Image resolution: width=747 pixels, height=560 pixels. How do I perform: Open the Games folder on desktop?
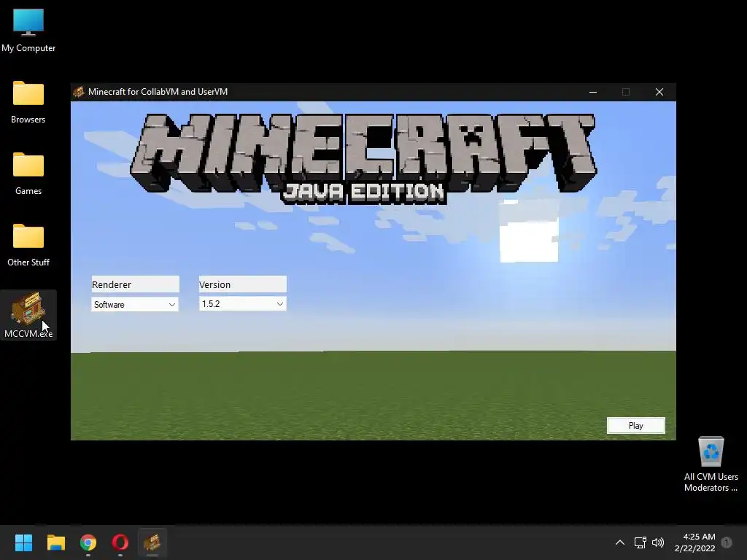(28, 174)
